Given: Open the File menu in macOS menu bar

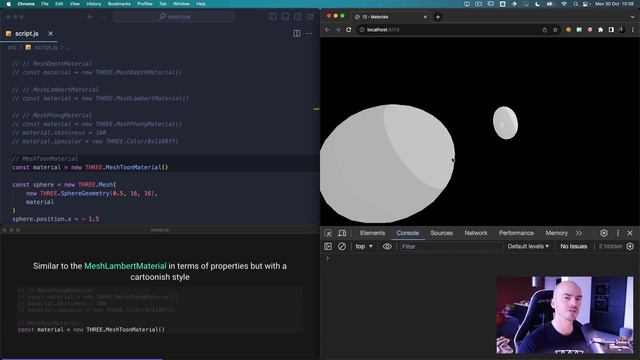Looking at the screenshot, I should click(x=45, y=4).
